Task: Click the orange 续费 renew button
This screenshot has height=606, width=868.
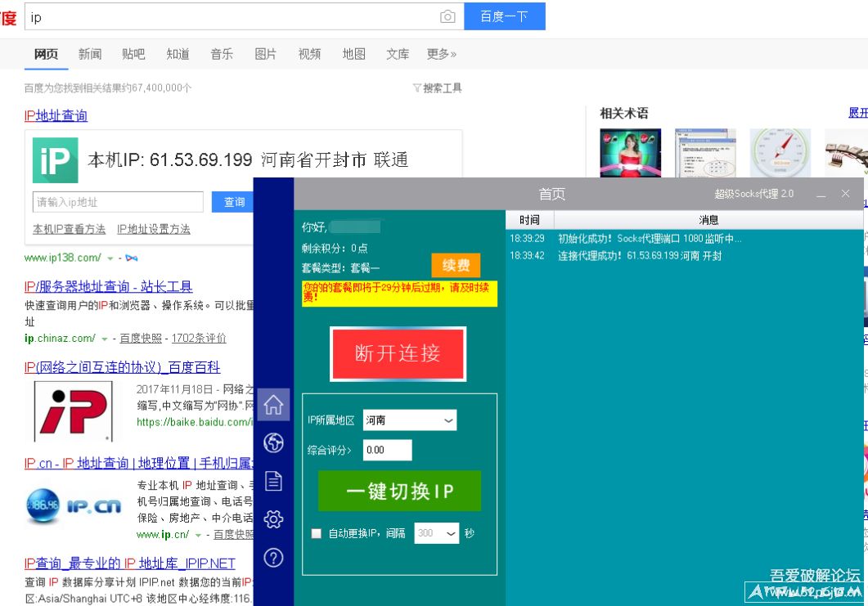Action: tap(455, 265)
